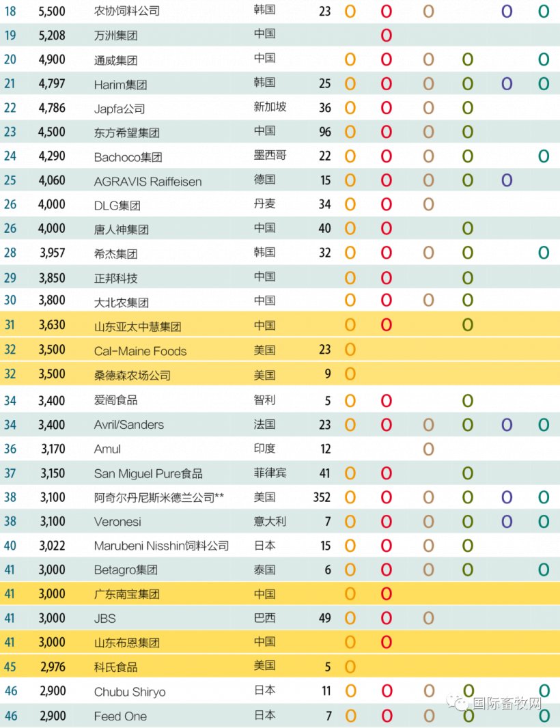Click the Chubu Shiryo company name
Viewport: 560px width, 728px height.
point(130,692)
